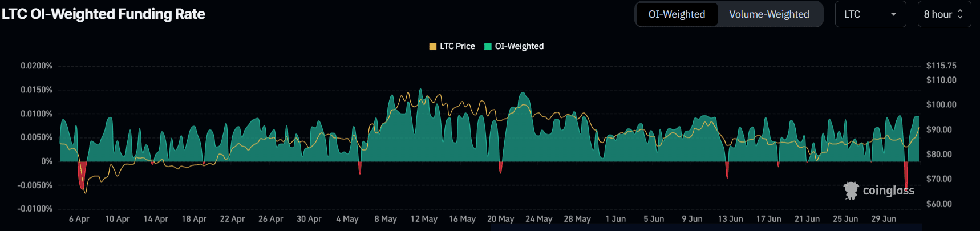The image size is (980, 231).
Task: Click the 0.0200% axis label
Action: click(x=37, y=66)
